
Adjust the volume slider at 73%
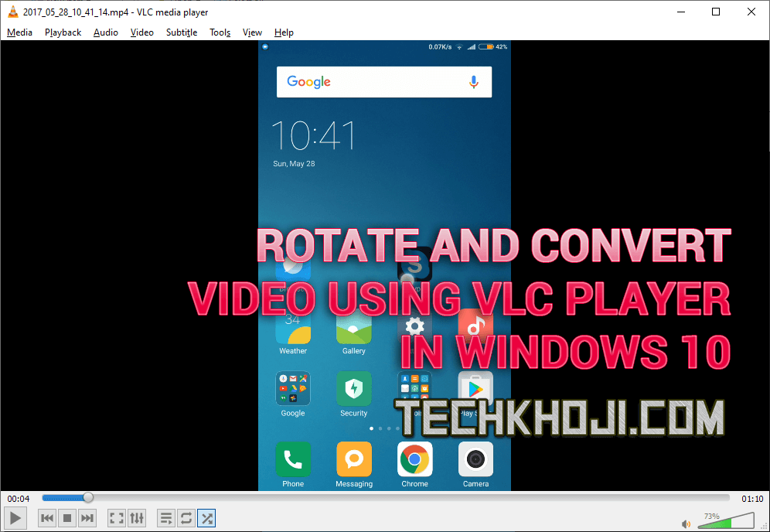click(726, 520)
